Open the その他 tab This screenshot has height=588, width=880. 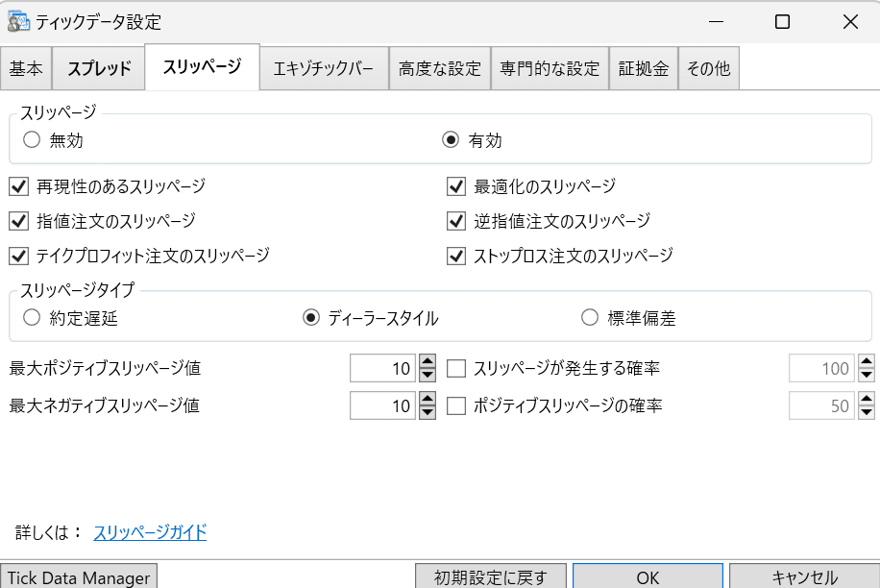[709, 67]
